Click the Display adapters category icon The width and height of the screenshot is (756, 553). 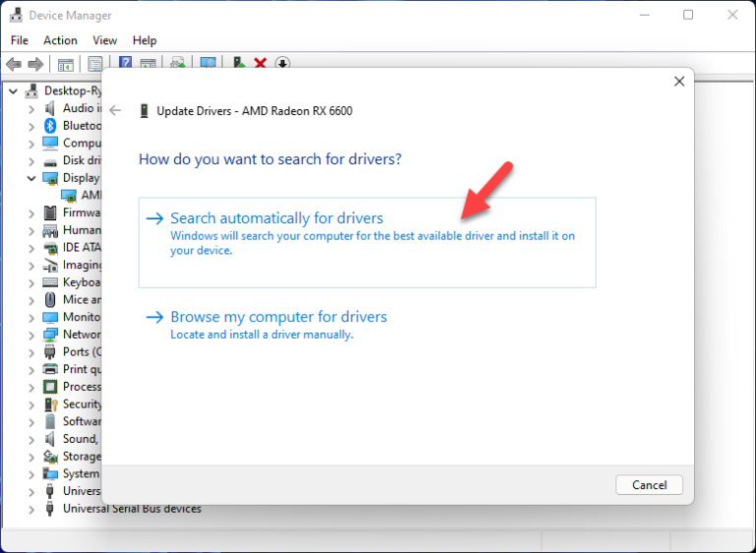pos(50,178)
